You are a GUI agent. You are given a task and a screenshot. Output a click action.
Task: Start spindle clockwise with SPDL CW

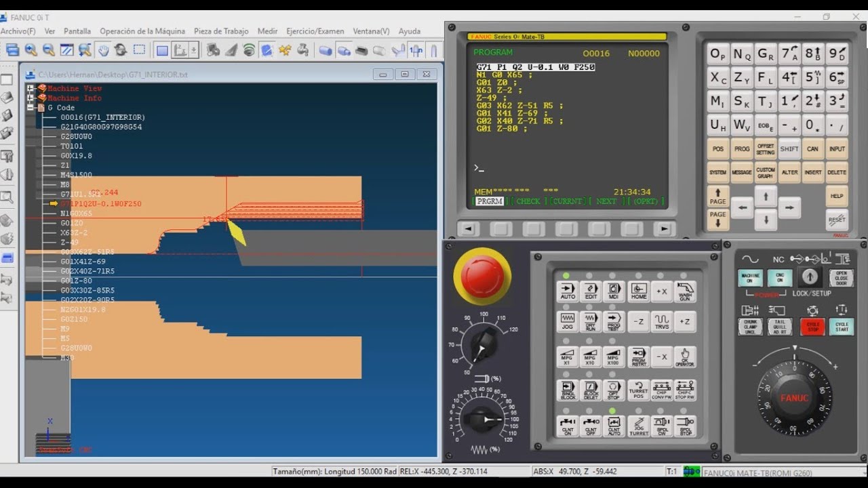[x=662, y=426]
